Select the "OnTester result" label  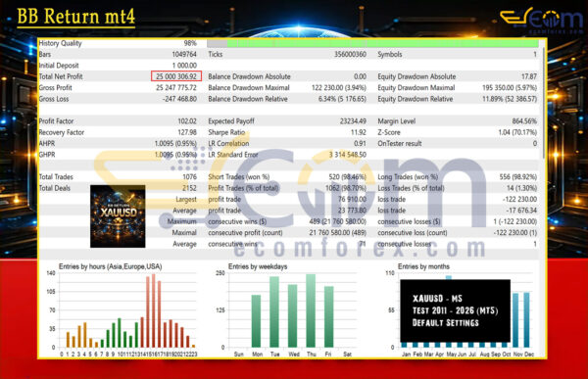point(400,144)
